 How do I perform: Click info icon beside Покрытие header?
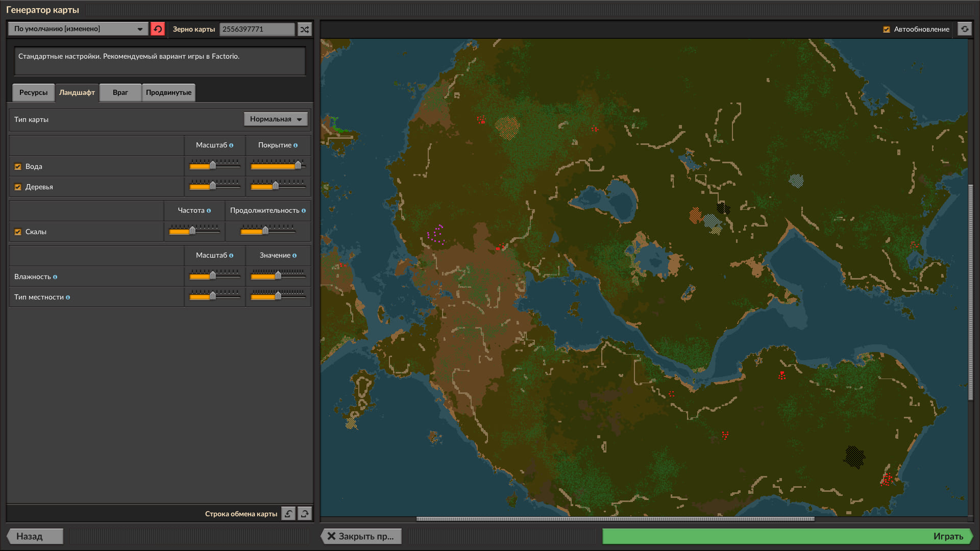[x=296, y=145]
